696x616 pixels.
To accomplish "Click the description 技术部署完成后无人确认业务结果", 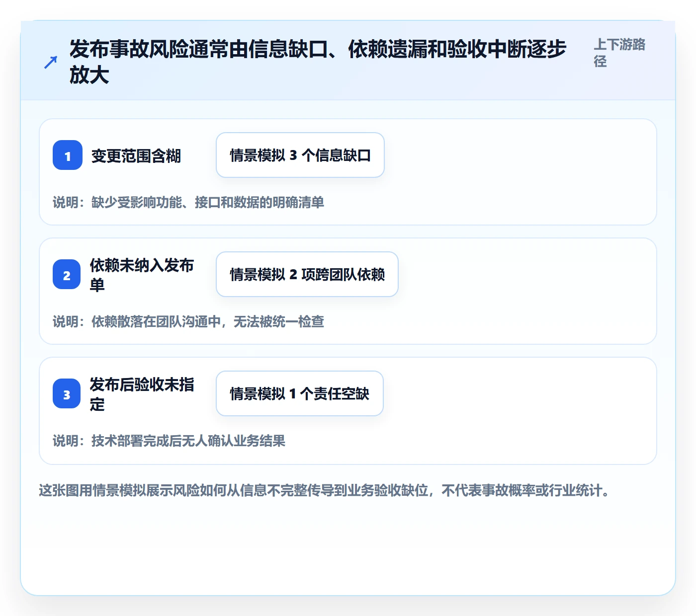I will pyautogui.click(x=169, y=441).
